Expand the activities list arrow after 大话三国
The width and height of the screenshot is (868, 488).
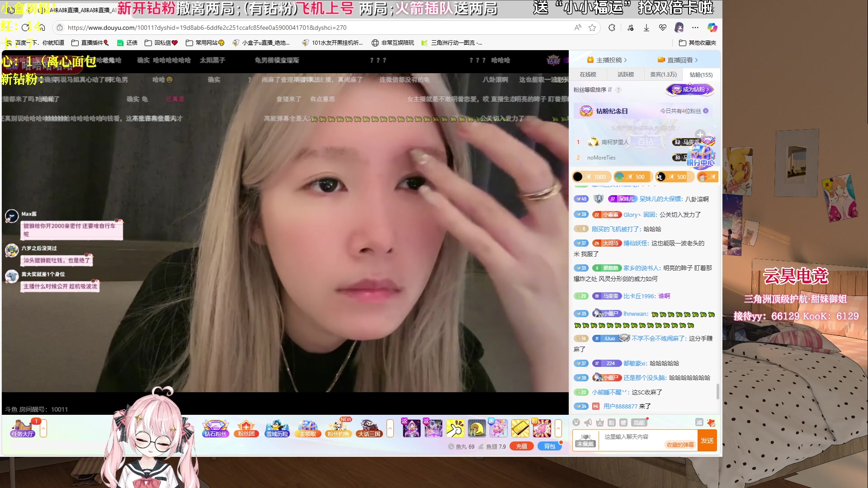(x=390, y=428)
